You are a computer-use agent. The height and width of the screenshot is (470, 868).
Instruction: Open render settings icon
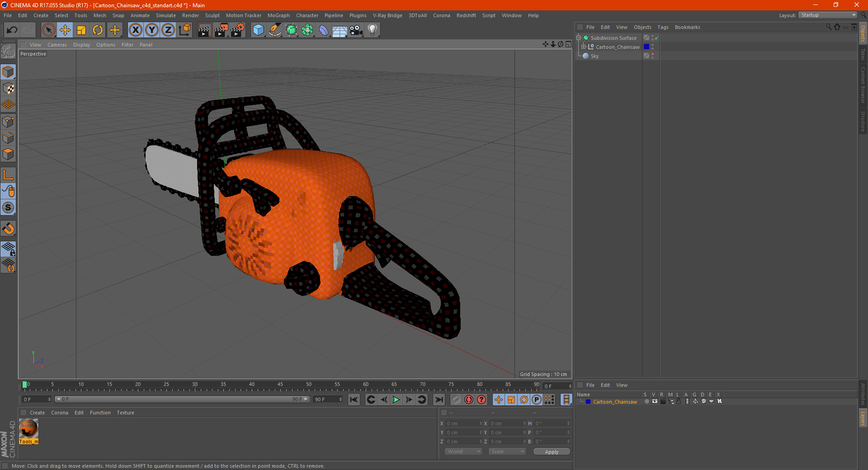tap(237, 30)
